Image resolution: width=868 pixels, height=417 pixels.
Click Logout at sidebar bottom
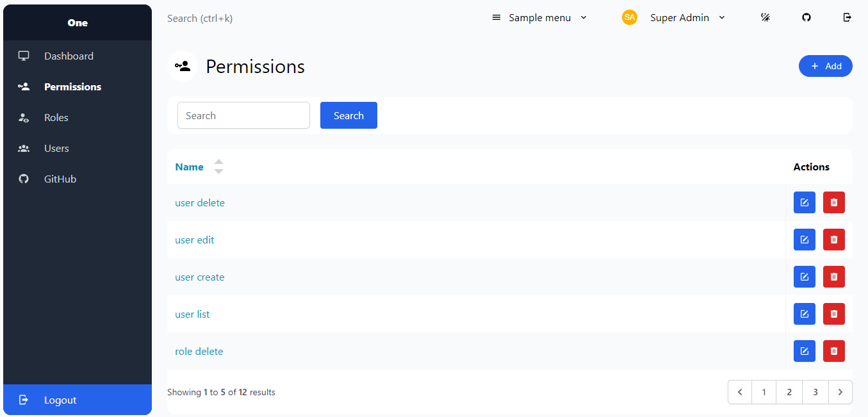[78, 400]
